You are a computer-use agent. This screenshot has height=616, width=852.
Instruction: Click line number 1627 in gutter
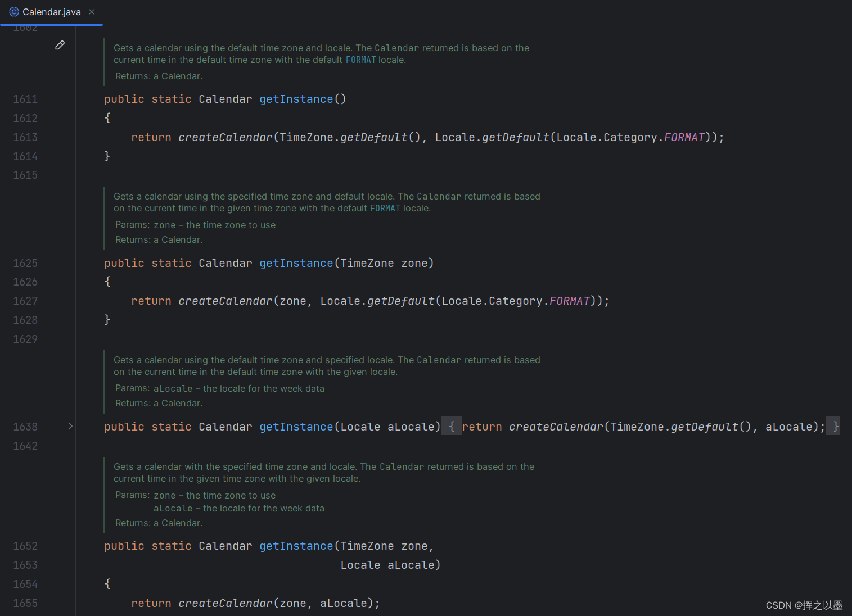[x=25, y=301]
